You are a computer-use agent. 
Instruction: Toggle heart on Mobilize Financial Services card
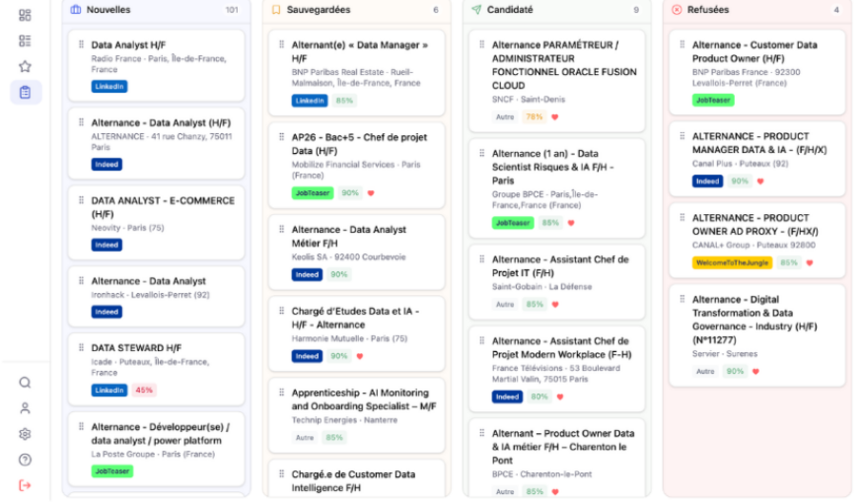click(x=371, y=193)
